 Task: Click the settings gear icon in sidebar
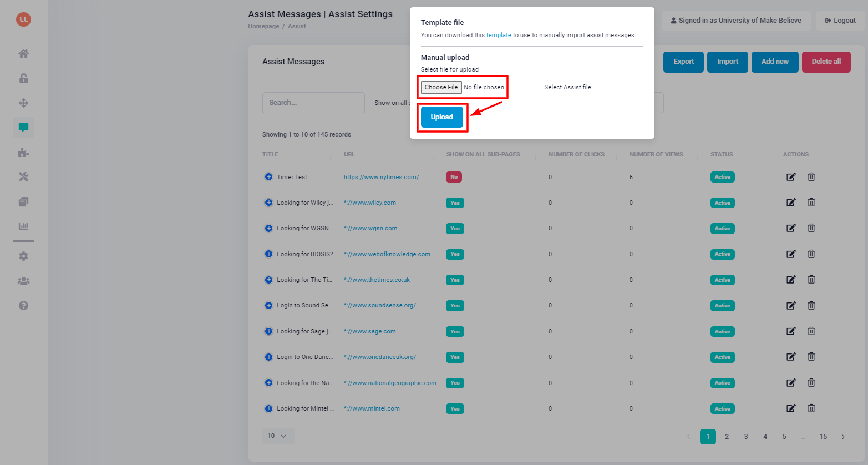[23, 256]
